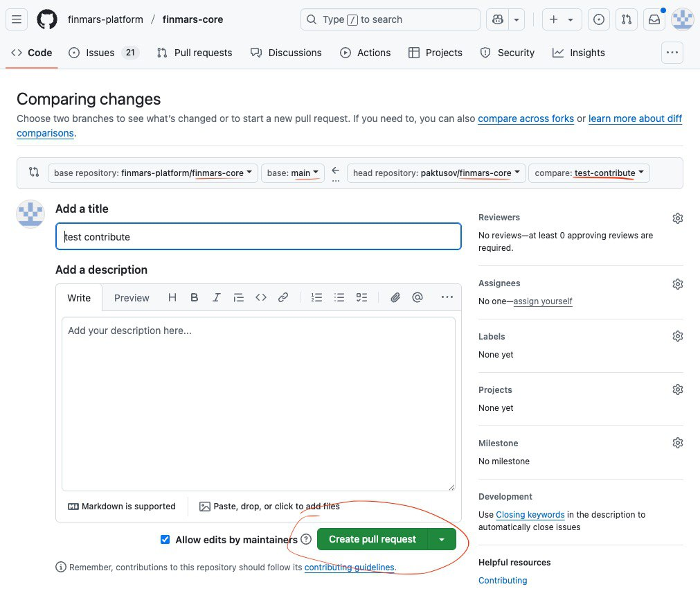Image resolution: width=700 pixels, height=589 pixels.
Task: Open the issues shortcut icon in header
Action: (599, 19)
